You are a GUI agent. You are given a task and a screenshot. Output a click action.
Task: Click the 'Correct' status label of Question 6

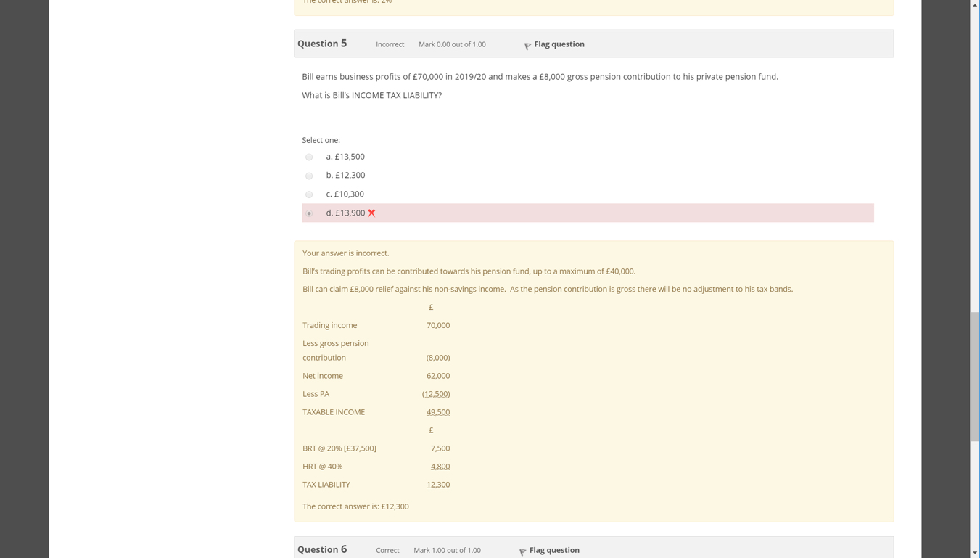(387, 550)
